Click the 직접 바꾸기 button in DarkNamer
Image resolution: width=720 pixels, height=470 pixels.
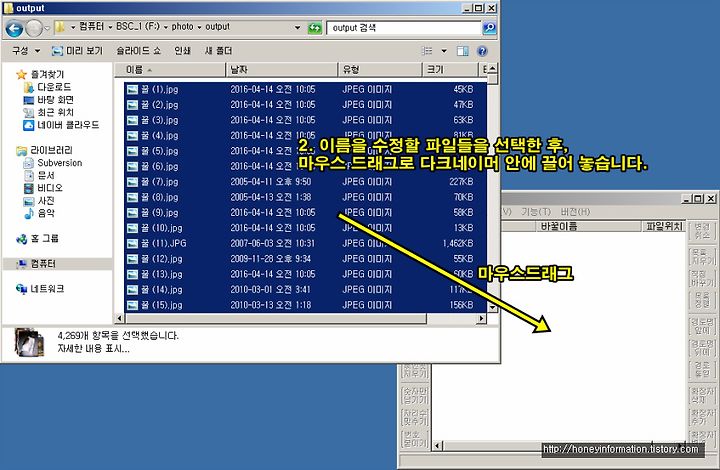(x=702, y=278)
